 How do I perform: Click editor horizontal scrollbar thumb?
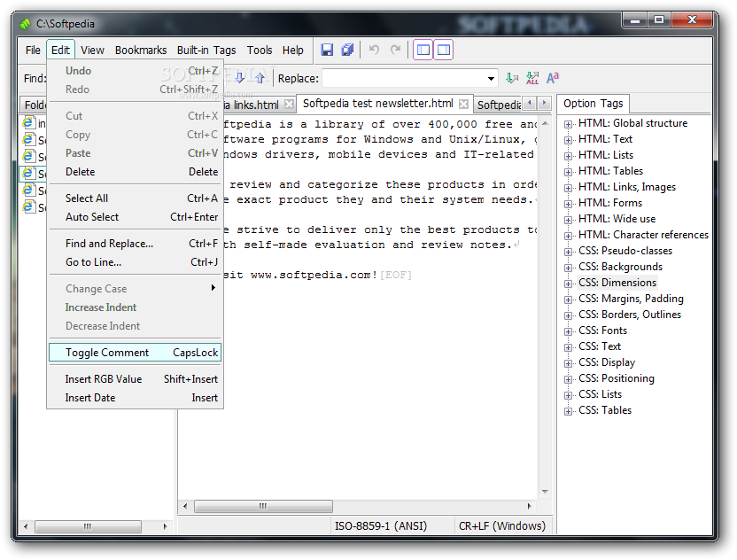[263, 507]
